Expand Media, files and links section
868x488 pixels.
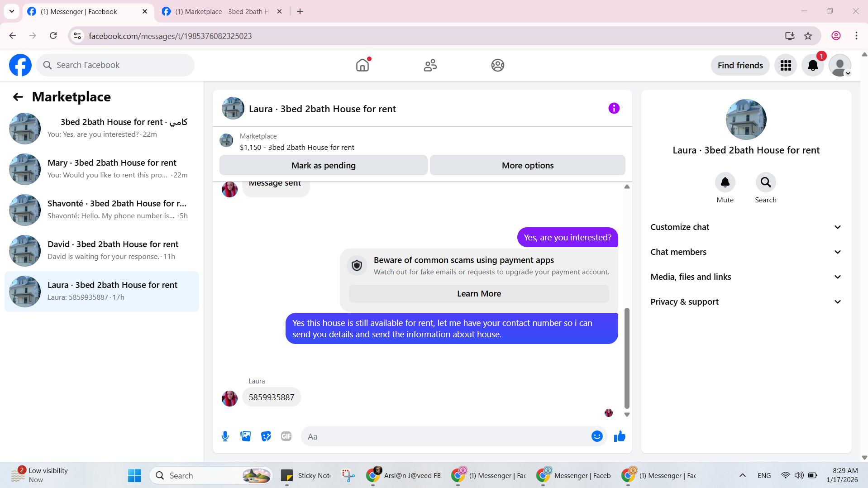click(x=746, y=277)
